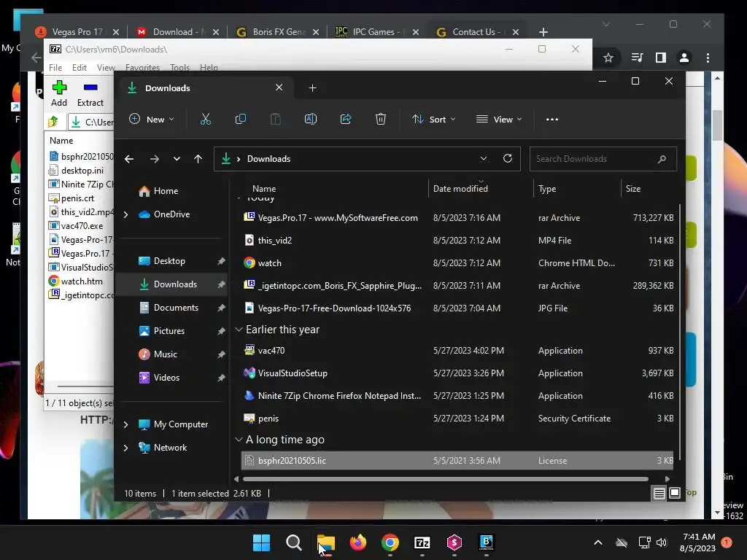This screenshot has width=747, height=560.
Task: Select file this_vid2 in Explorer
Action: coord(457,241)
